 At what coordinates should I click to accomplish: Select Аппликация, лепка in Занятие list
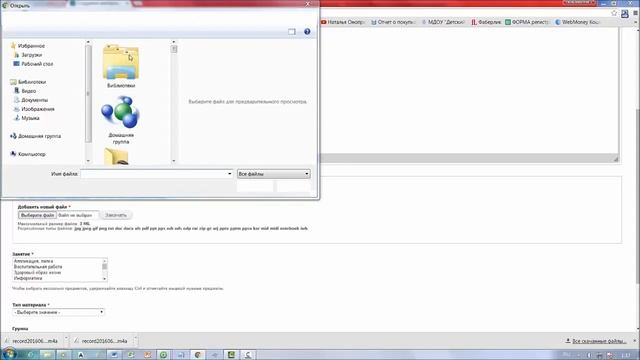(33, 261)
